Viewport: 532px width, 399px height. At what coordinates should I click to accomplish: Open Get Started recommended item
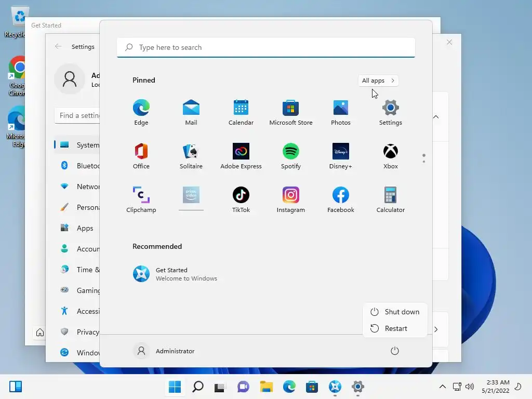pyautogui.click(x=175, y=274)
